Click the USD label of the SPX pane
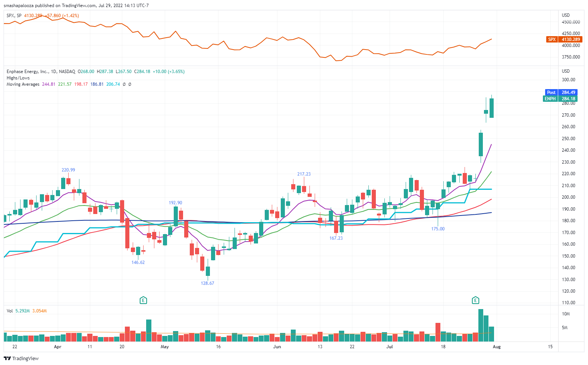Screen dimensions: 588x365 pyautogui.click(x=566, y=15)
